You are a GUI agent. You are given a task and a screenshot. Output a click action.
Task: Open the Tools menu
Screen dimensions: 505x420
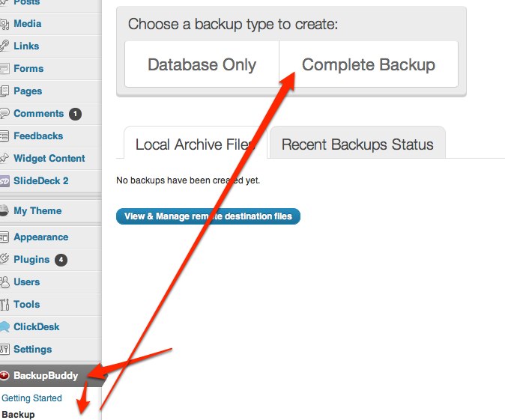coord(27,304)
